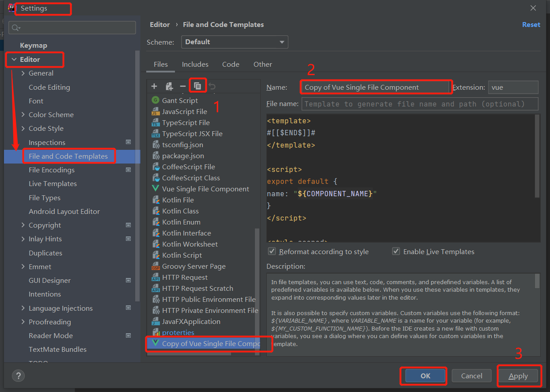Image resolution: width=550 pixels, height=392 pixels.
Task: Select the TypeScript File template icon
Action: coord(155,122)
